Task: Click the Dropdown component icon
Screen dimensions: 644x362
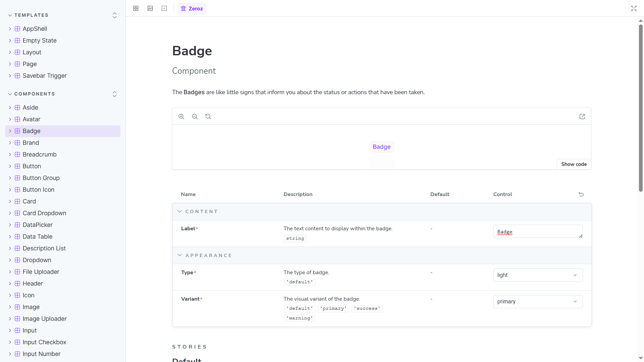Action: coord(17,260)
